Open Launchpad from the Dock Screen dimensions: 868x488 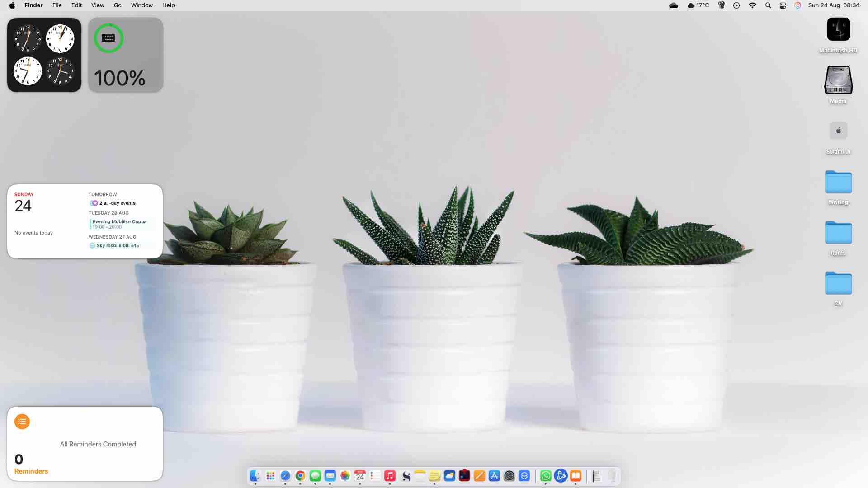point(270,476)
